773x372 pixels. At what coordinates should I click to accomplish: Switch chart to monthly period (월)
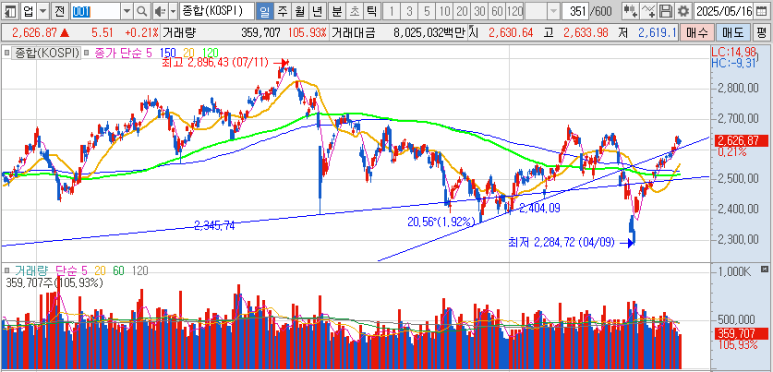click(x=299, y=11)
